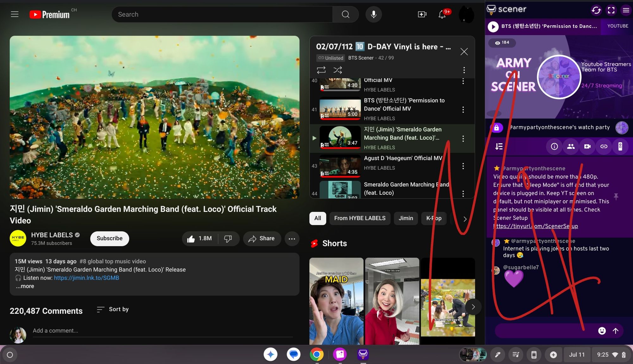Click the magnifier search button
This screenshot has height=364, width=633.
(346, 14)
